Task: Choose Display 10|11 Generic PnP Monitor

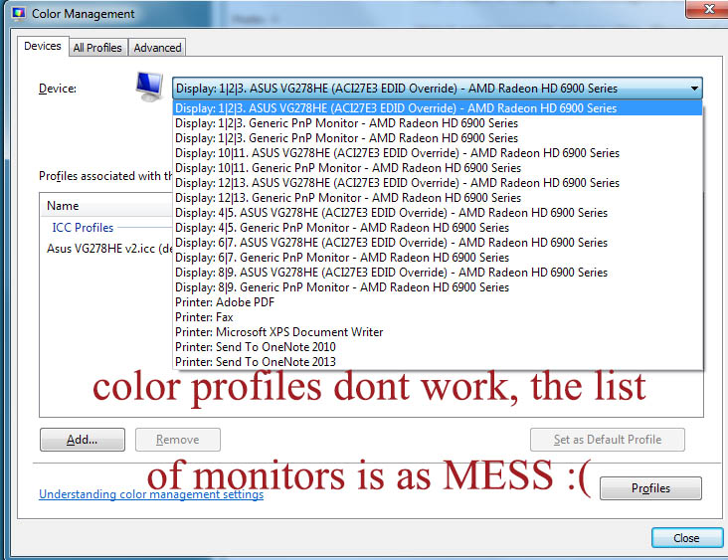Action: (x=437, y=168)
